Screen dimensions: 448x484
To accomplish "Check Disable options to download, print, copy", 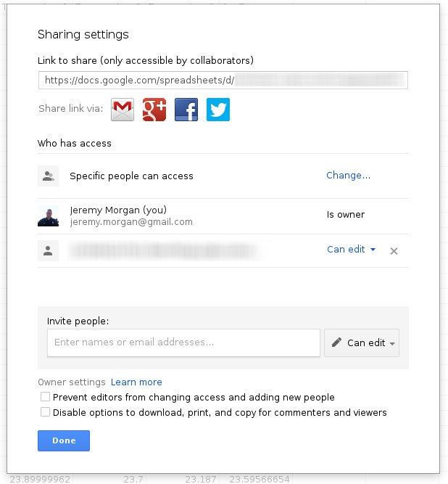I will click(46, 412).
